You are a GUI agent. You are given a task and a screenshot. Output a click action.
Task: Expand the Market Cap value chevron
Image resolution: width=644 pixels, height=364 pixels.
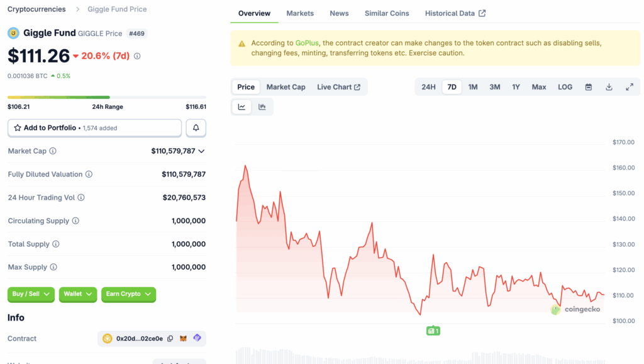click(x=201, y=151)
